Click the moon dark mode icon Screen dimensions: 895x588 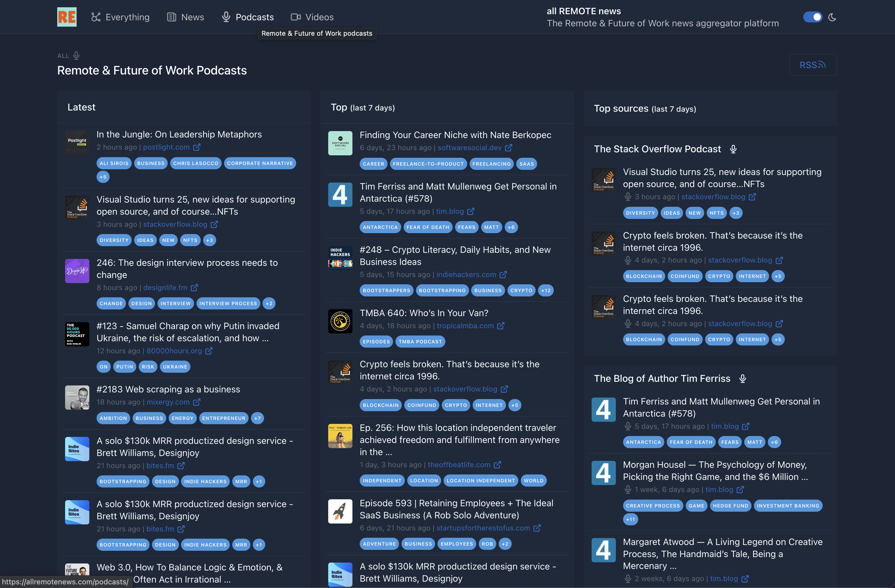pos(832,17)
